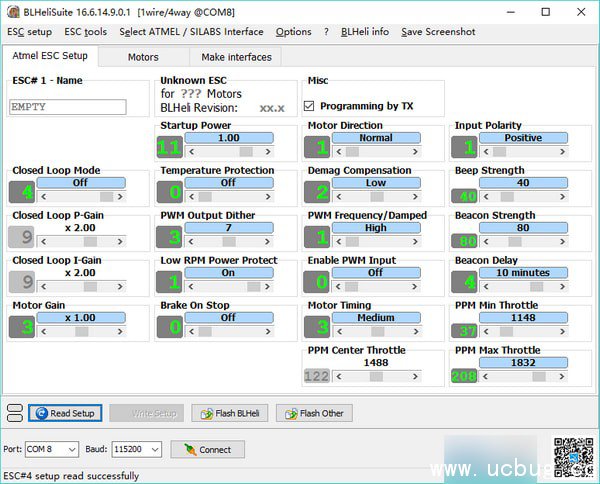Switch to the Make interfaces tab
Image resolution: width=600 pixels, height=484 pixels.
click(x=236, y=57)
